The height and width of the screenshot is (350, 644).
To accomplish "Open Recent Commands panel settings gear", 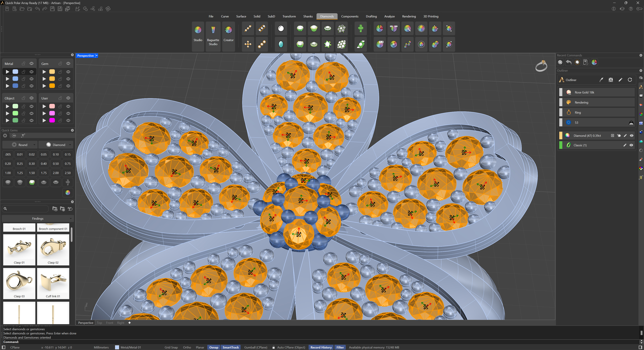I will (x=641, y=55).
